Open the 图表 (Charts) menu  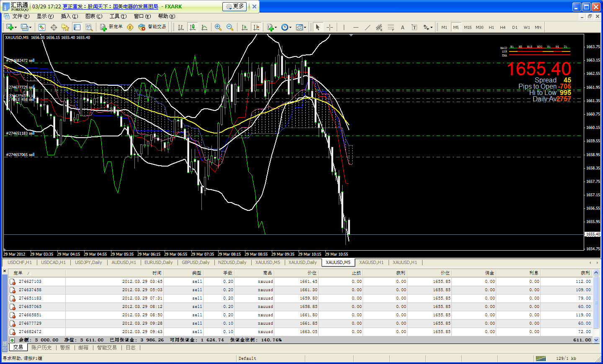point(93,16)
